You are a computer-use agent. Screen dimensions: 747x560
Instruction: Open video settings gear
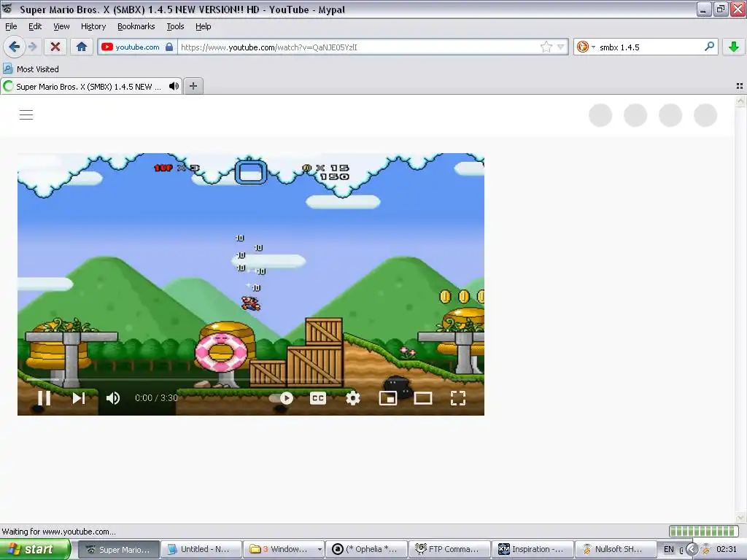352,398
